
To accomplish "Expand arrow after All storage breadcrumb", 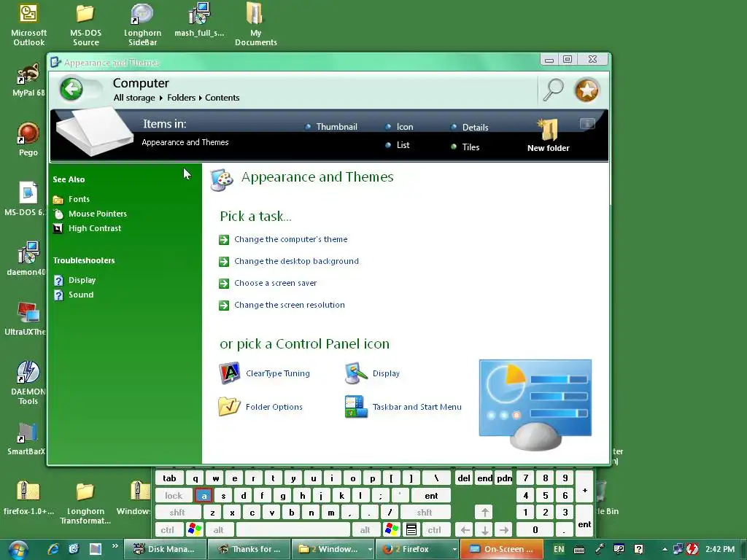I will tap(161, 98).
